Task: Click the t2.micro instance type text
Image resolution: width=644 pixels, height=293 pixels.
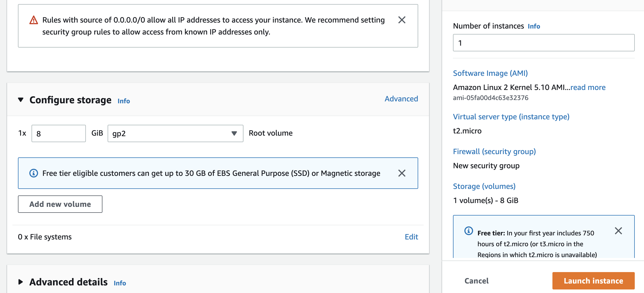Action: coord(467,131)
